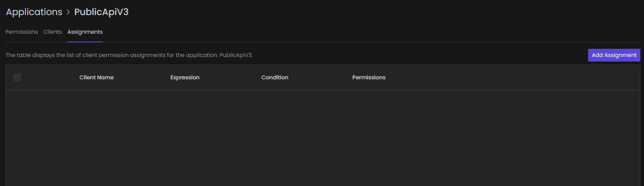
Task: Click blank header cell beside select-all checkbox
Action: tap(50, 77)
